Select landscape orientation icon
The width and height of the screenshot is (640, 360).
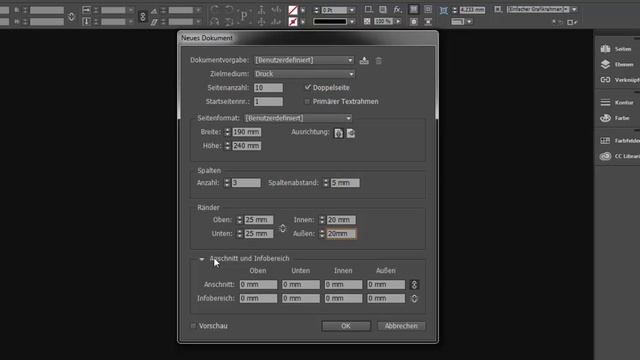click(x=351, y=133)
